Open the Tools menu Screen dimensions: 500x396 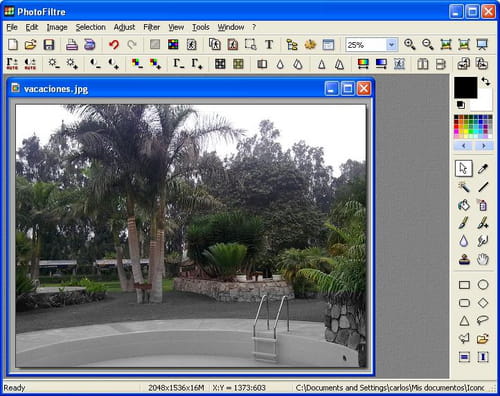tap(201, 27)
